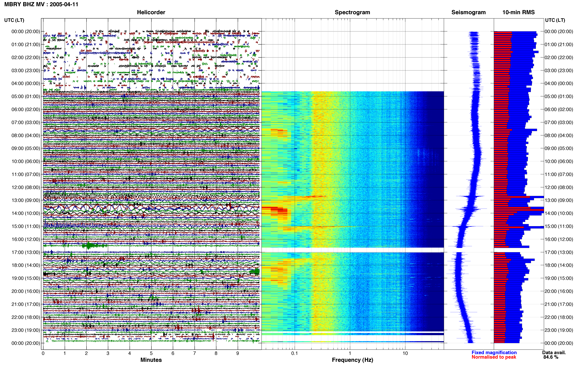588x368 pixels.
Task: Click the '10' frequency tick label
Action: (x=405, y=353)
